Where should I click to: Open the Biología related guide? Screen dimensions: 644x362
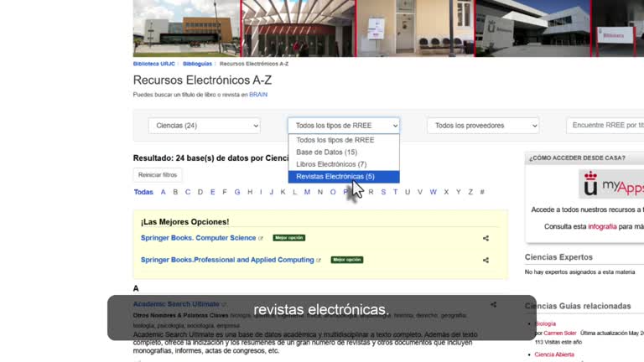(x=545, y=323)
